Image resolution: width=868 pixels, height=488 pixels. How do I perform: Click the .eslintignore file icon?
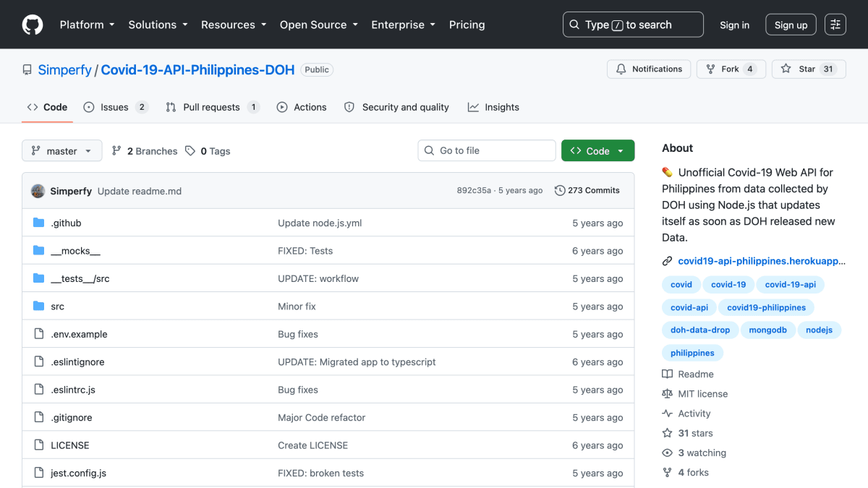[x=39, y=362]
